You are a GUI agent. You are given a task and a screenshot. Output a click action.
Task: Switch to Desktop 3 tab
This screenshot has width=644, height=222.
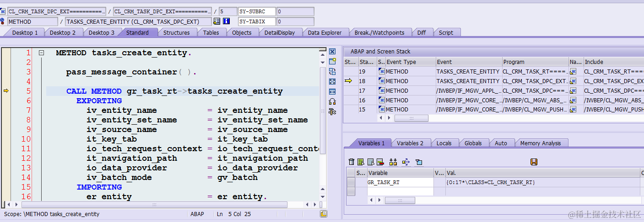click(x=102, y=32)
